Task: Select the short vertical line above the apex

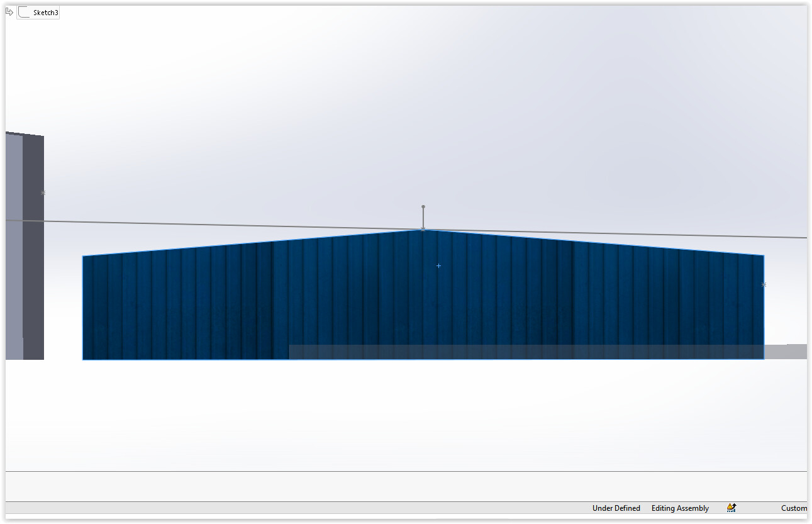Action: [x=423, y=218]
